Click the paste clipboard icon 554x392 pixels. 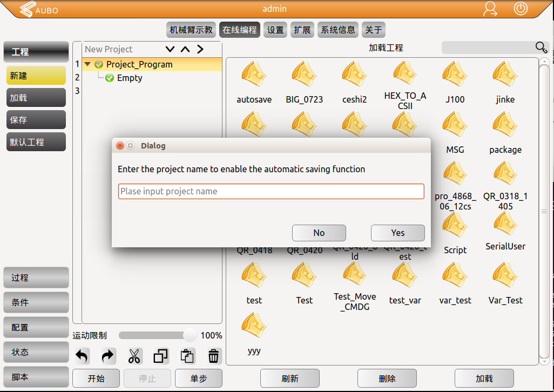[x=187, y=356]
